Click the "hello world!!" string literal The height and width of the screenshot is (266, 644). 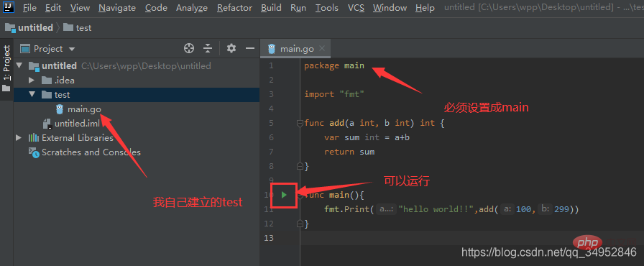436,209
